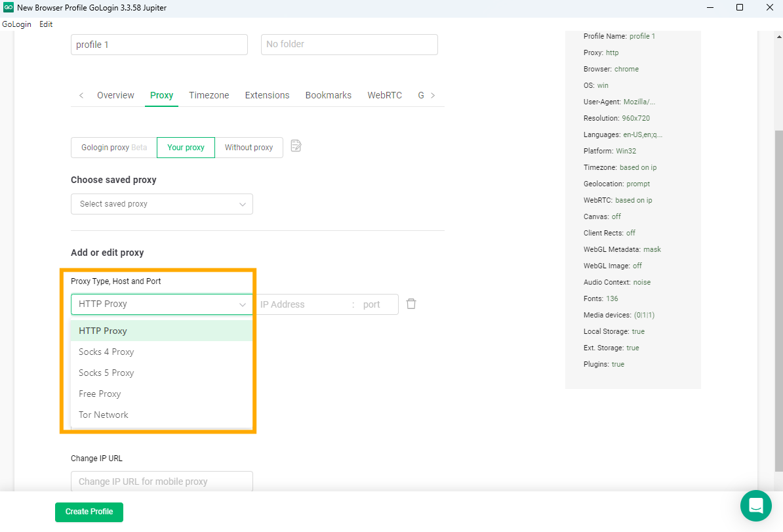Image resolution: width=783 pixels, height=532 pixels.
Task: Focus the IP Address field
Action: tap(304, 304)
